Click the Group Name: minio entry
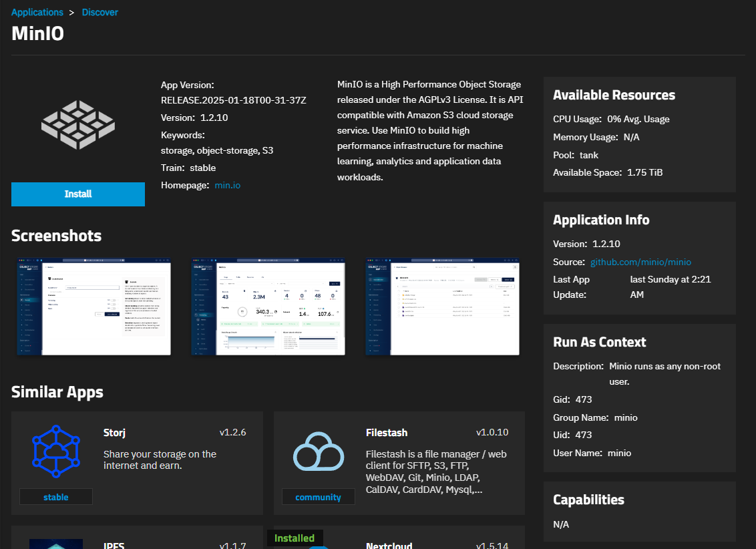 (x=596, y=417)
